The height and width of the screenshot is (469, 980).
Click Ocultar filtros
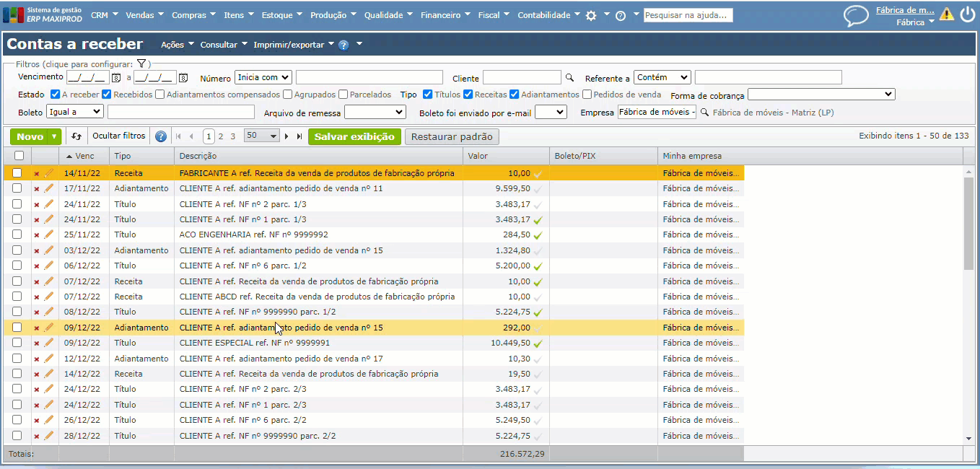118,136
